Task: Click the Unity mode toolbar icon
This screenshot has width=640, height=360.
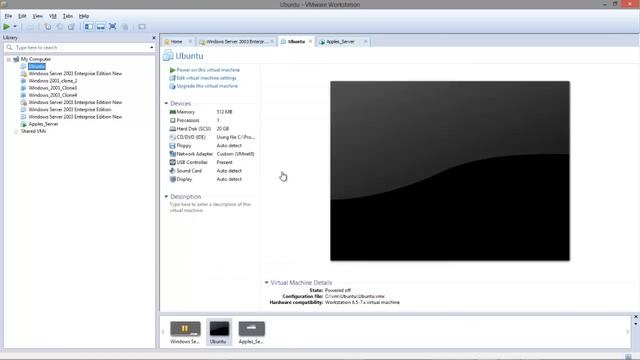Action: tap(125, 27)
